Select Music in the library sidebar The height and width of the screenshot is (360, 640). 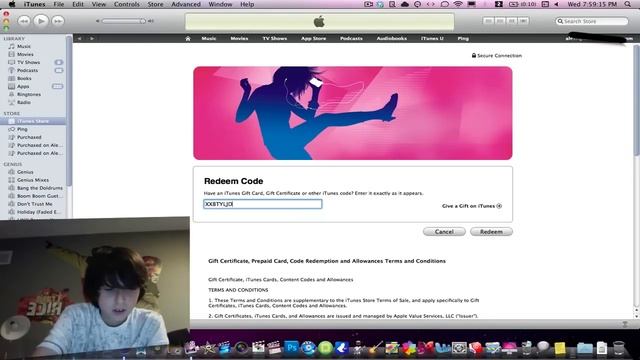(x=24, y=46)
